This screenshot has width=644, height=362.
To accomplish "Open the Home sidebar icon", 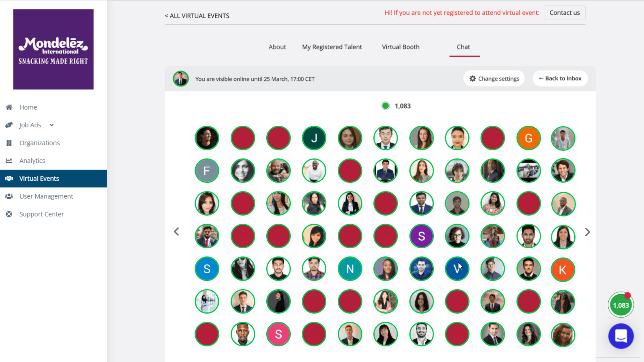I will tap(9, 107).
